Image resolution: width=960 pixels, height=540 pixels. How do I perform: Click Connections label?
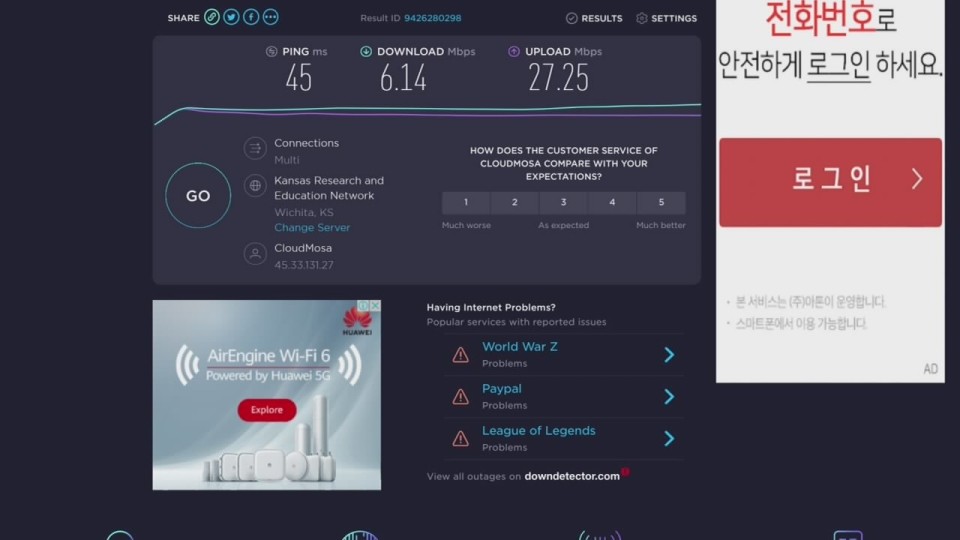point(307,143)
